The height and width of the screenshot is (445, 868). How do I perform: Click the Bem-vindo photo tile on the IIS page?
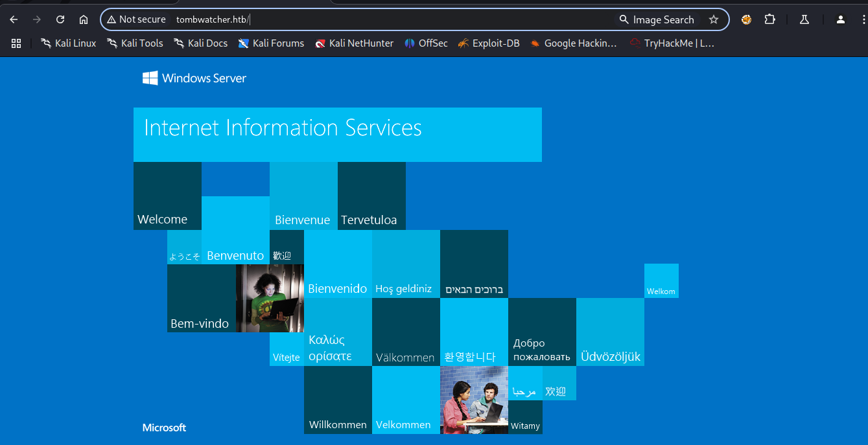click(x=270, y=298)
